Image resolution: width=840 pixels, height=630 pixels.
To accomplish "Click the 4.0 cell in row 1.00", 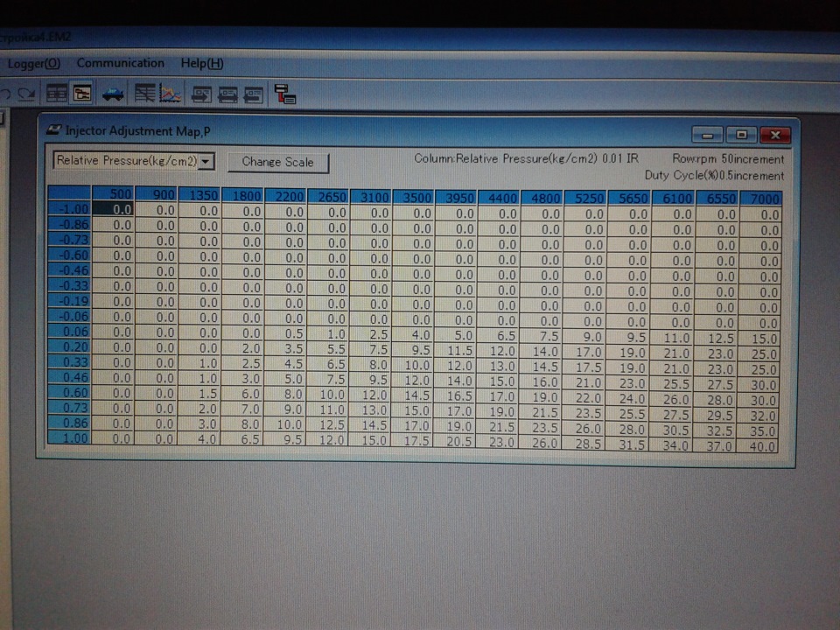I will click(199, 438).
